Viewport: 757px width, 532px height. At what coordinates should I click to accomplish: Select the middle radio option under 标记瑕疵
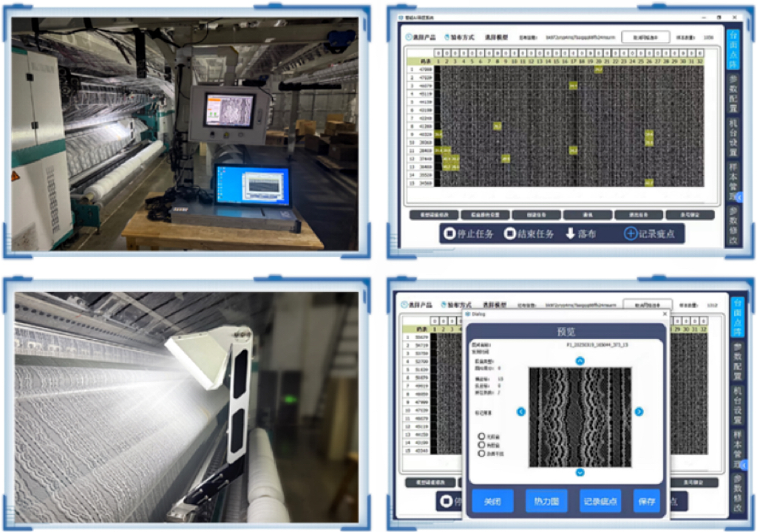(481, 445)
